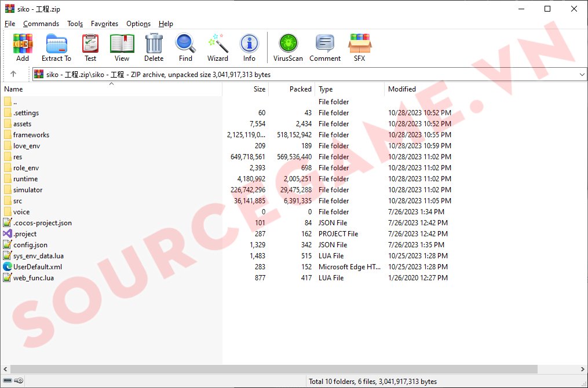Select the frameworks folder
Viewport: 588px width, 388px height.
coord(31,135)
